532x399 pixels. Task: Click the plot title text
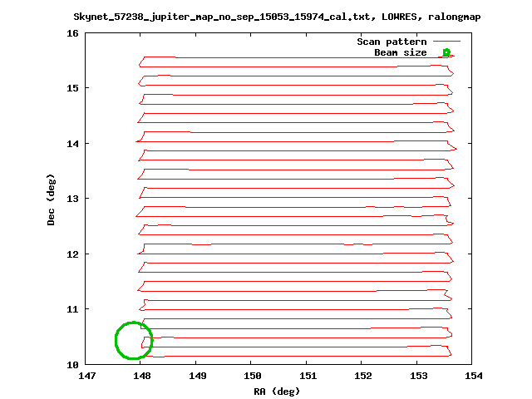click(277, 17)
